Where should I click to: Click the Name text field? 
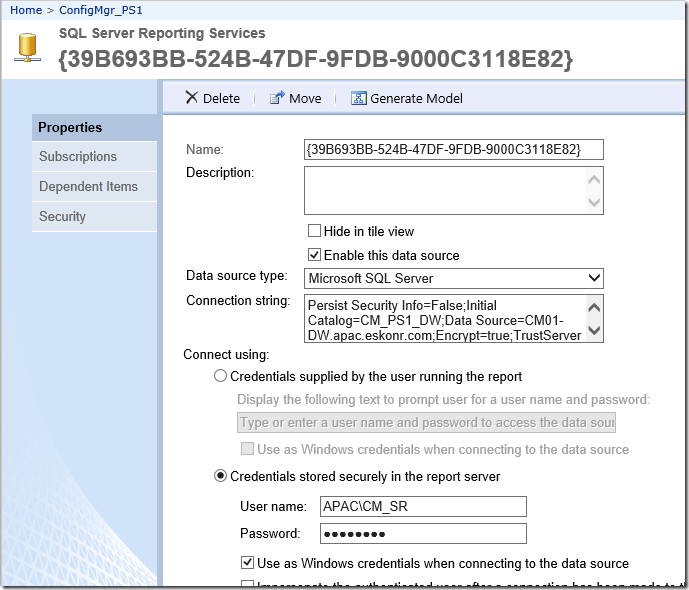[454, 149]
